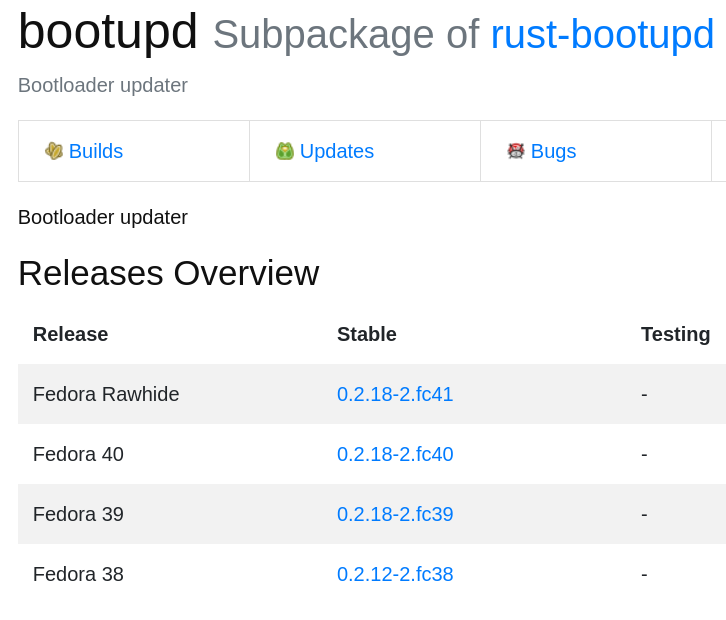The height and width of the screenshot is (620, 726).
Task: Open the 0.2.18-2.fc40 stable build link
Action: pyautogui.click(x=395, y=454)
